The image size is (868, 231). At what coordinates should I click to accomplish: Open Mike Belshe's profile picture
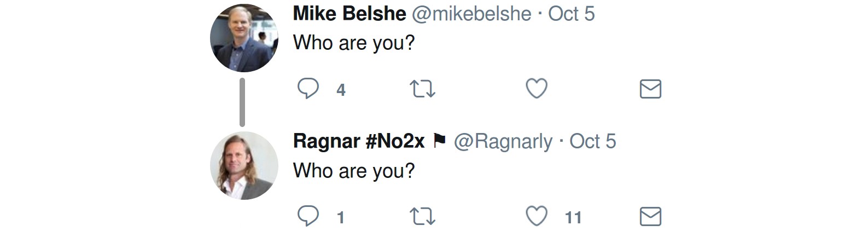(x=244, y=38)
